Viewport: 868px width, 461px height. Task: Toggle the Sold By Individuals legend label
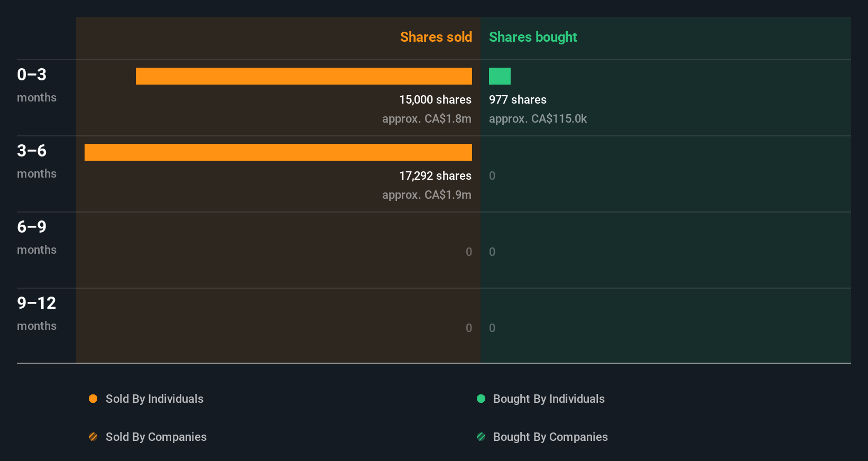154,399
